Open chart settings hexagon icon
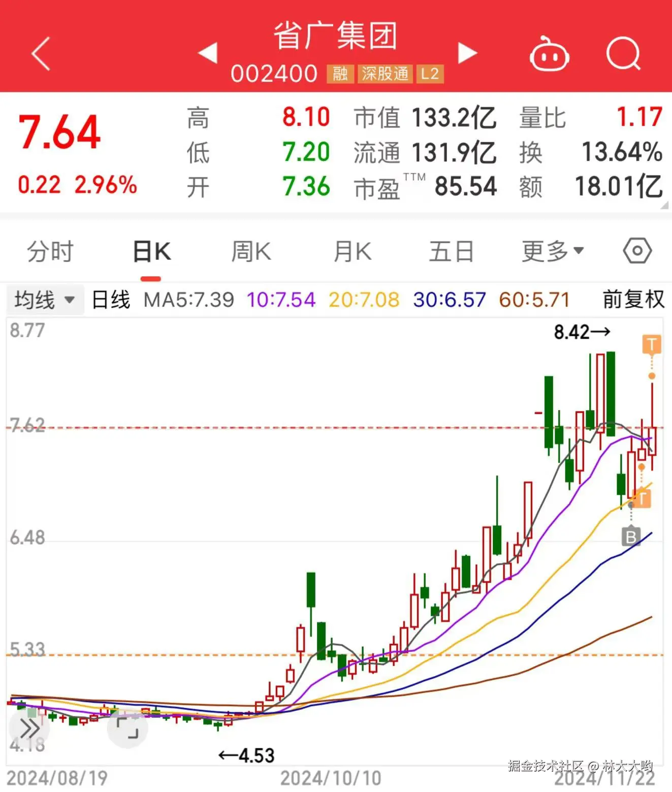This screenshot has height=792, width=672. pyautogui.click(x=637, y=251)
